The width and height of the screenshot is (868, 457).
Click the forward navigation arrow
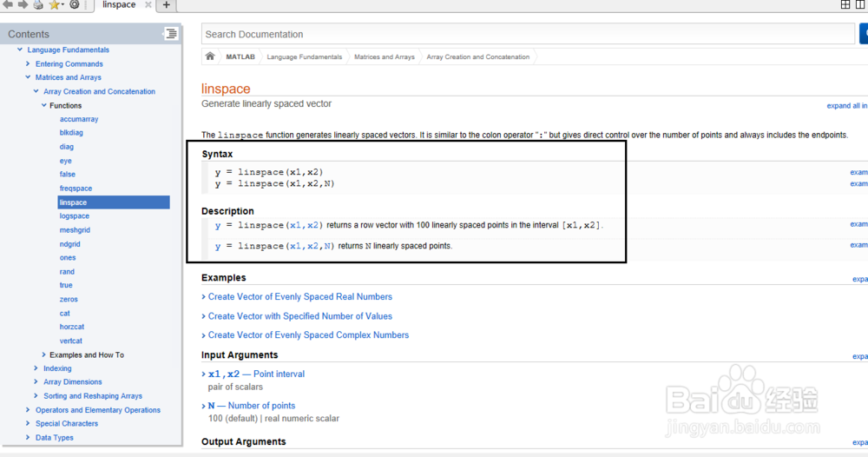tap(23, 4)
